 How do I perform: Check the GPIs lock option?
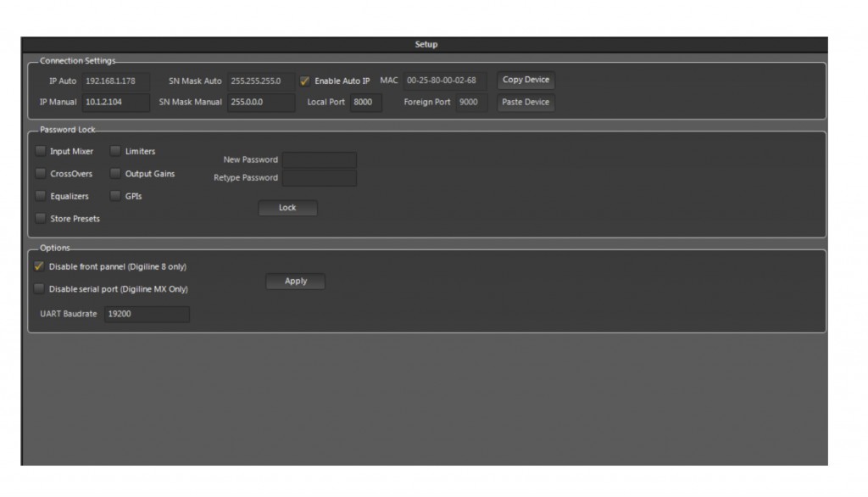[x=115, y=196]
